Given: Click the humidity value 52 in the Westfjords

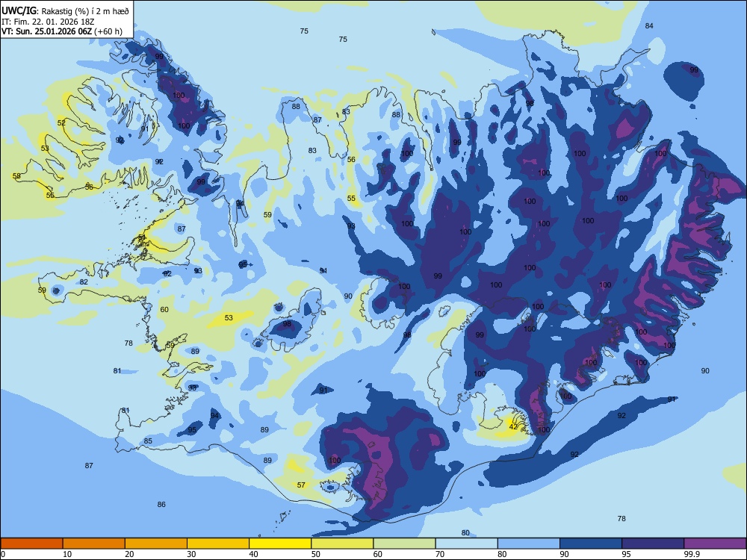Looking at the screenshot, I should [61, 123].
